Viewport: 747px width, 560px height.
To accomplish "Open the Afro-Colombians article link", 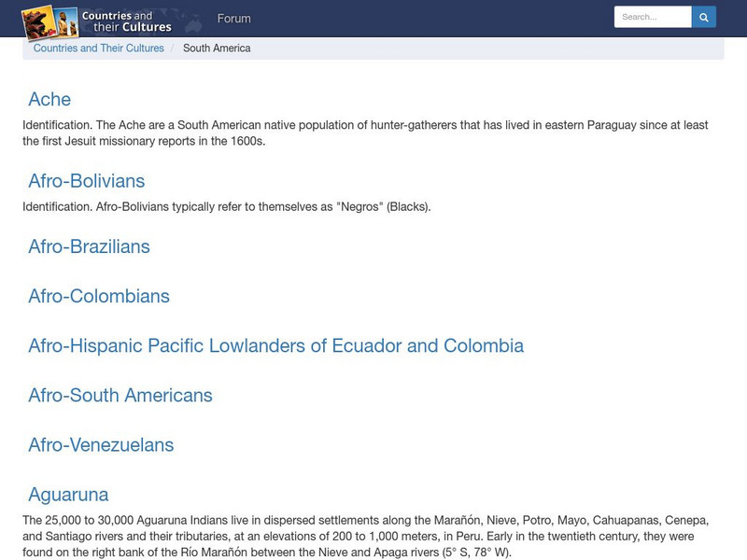I will [x=99, y=296].
